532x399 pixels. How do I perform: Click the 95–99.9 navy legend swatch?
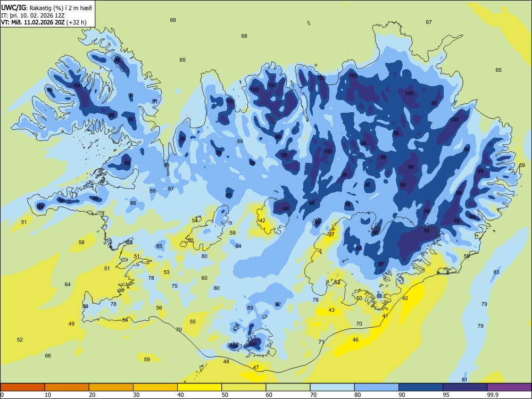(465, 387)
